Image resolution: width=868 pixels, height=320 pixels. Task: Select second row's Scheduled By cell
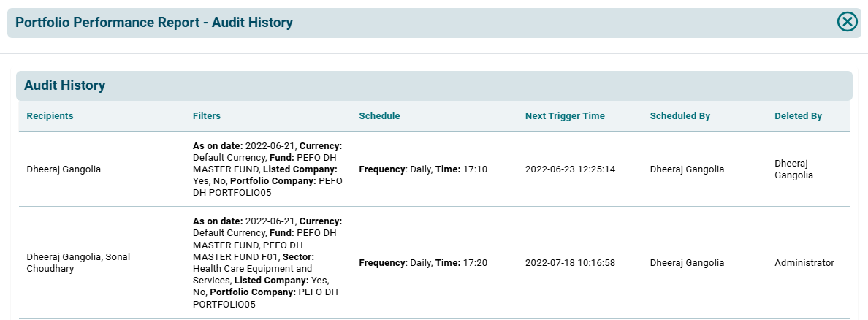pos(687,263)
